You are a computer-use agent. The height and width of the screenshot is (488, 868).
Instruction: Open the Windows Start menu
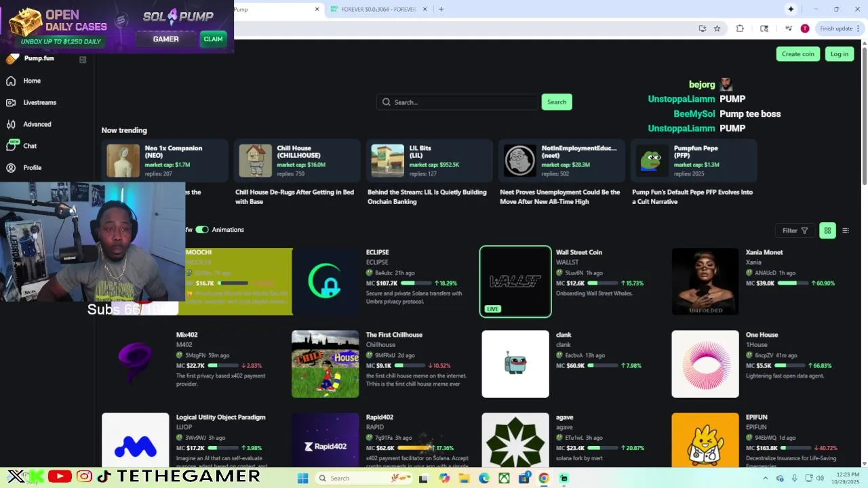[303, 478]
